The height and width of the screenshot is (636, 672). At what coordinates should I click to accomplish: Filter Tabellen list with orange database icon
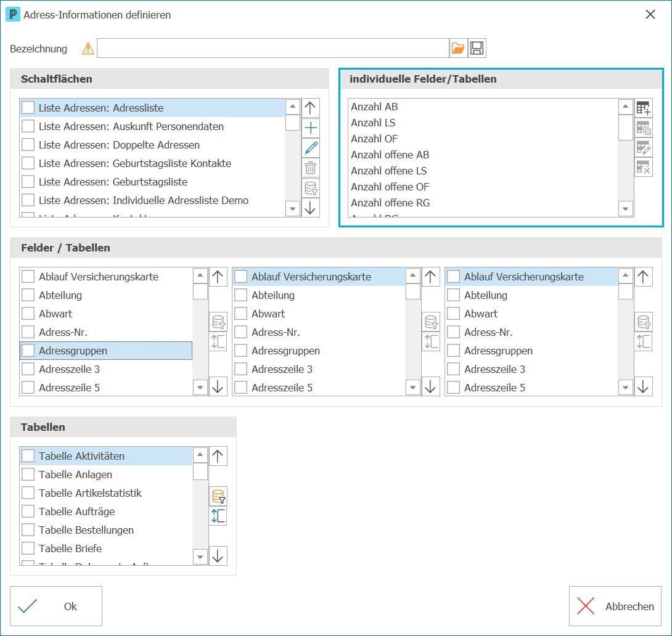218,496
